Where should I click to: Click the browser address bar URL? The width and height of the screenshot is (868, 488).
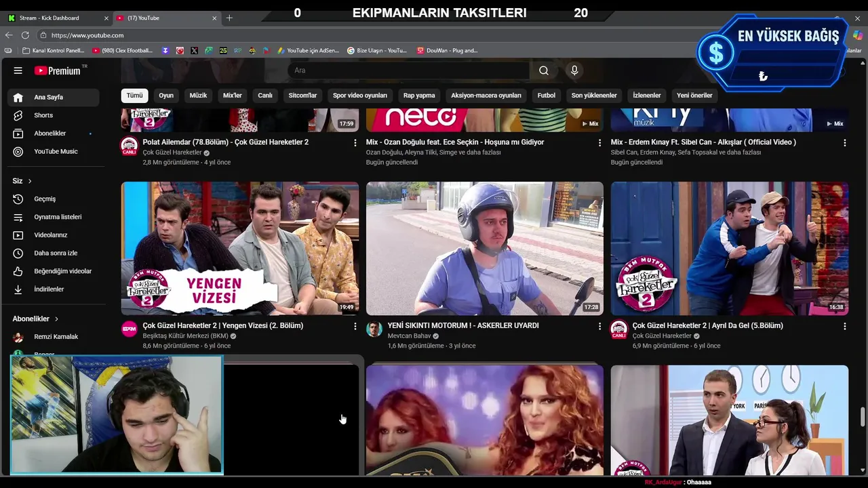87,35
